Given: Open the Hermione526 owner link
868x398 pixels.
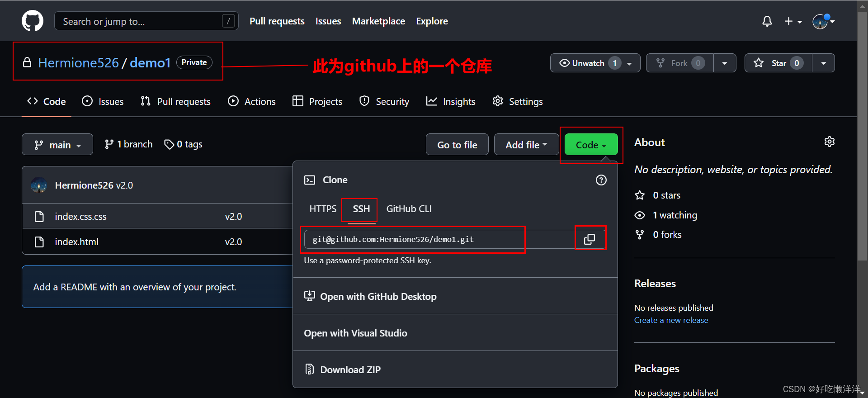Looking at the screenshot, I should point(78,63).
